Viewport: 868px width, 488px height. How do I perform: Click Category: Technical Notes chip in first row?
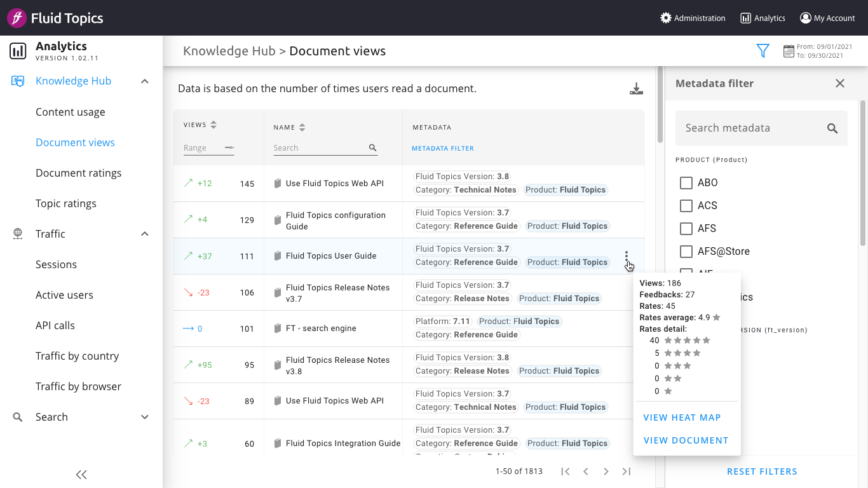click(466, 189)
